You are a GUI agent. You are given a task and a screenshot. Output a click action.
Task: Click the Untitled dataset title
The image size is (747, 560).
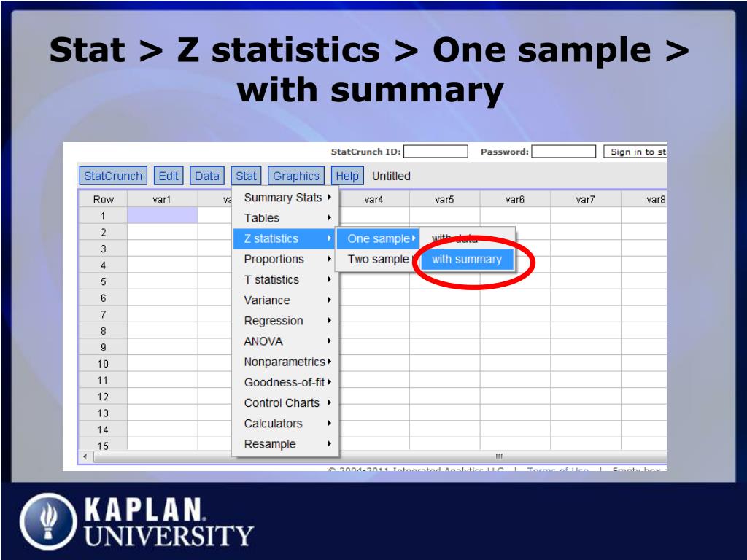tap(391, 176)
